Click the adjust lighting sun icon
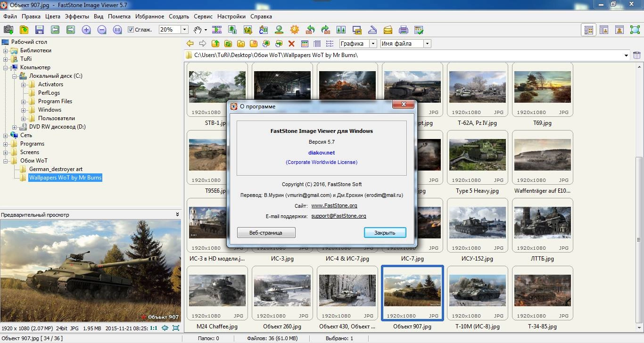 (295, 30)
